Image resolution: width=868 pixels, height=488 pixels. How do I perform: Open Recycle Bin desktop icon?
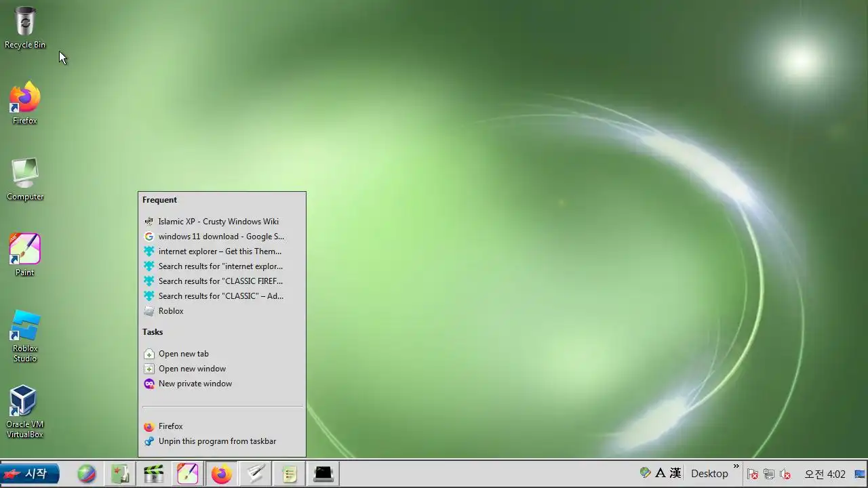click(25, 28)
